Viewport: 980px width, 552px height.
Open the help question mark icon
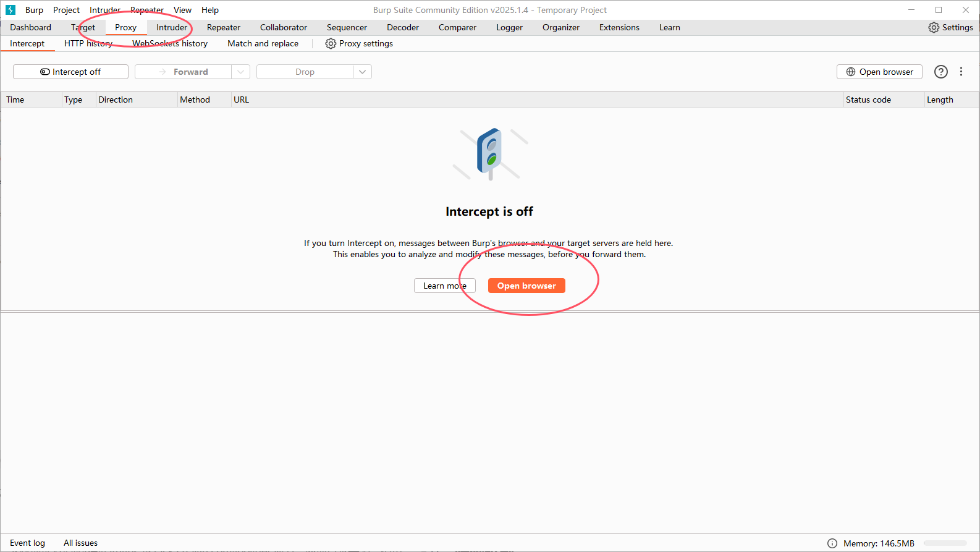click(940, 72)
